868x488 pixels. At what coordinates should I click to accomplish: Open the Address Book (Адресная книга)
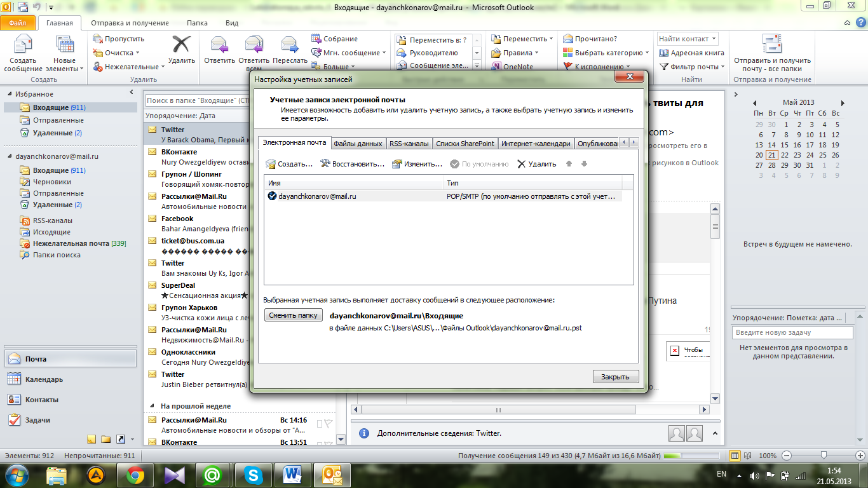tap(691, 53)
